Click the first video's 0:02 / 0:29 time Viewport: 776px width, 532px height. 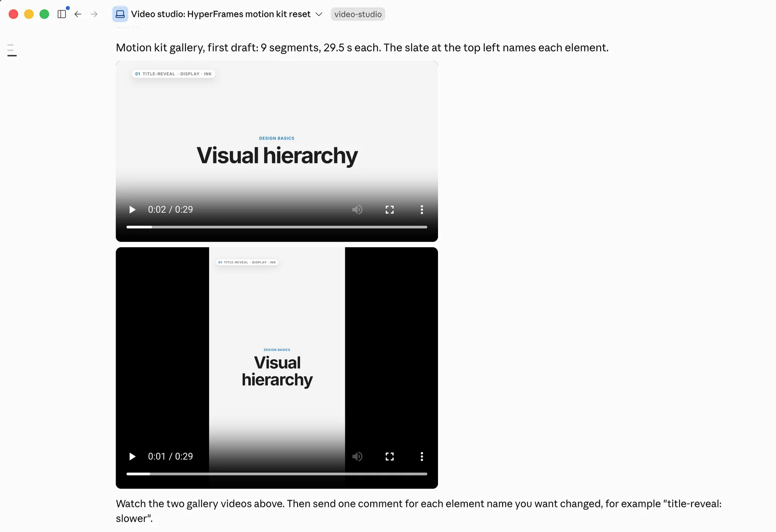point(171,209)
